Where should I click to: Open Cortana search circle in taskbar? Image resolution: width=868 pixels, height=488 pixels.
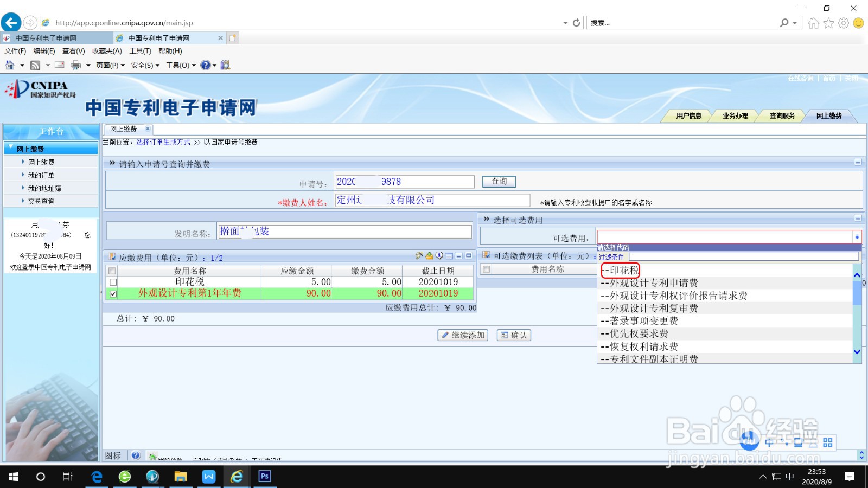point(41,477)
